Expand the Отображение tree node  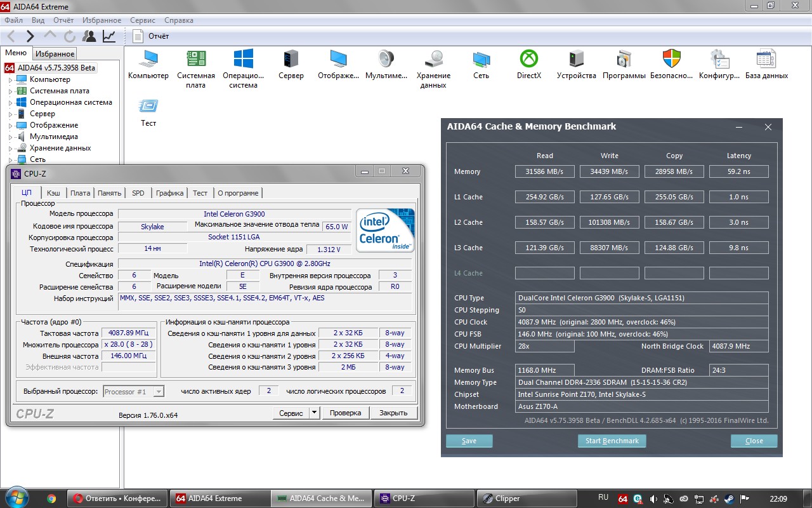10,126
